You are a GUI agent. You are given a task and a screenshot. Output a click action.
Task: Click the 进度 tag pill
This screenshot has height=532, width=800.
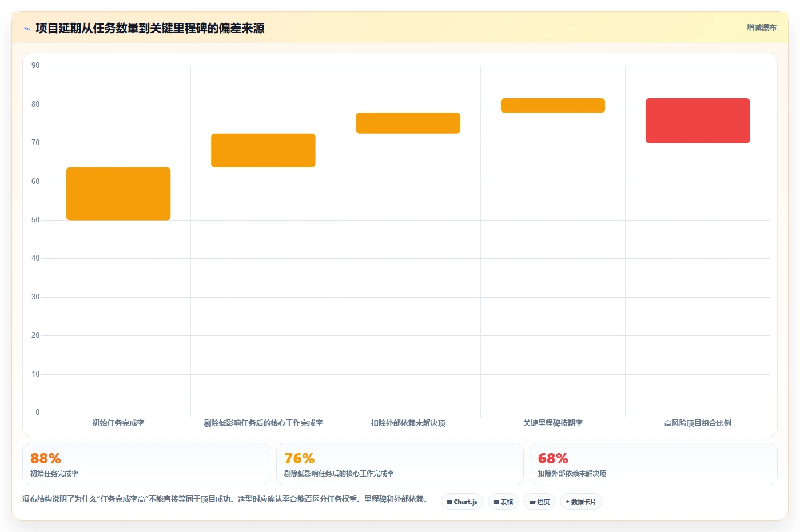click(x=539, y=502)
